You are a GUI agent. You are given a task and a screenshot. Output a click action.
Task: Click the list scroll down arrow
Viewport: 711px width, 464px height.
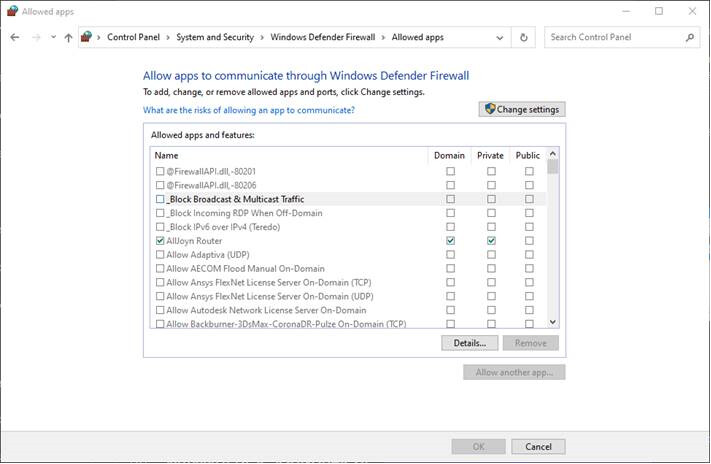[x=552, y=322]
